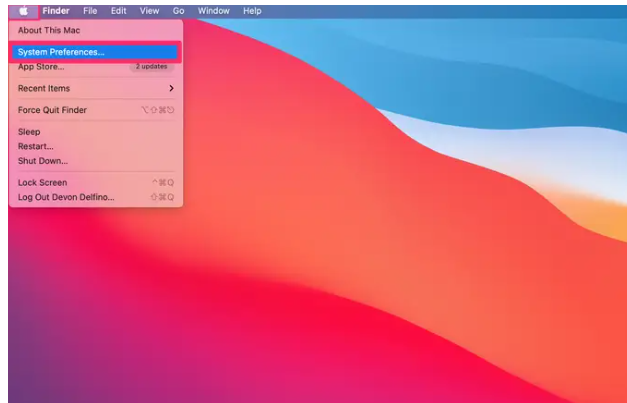Choose Restart... from the Apple menu

[96, 146]
